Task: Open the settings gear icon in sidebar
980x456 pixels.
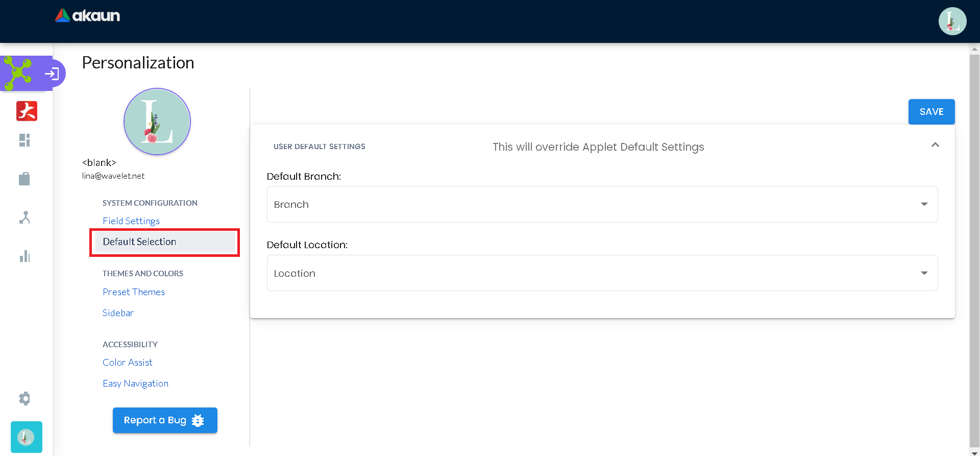Action: pos(24,398)
